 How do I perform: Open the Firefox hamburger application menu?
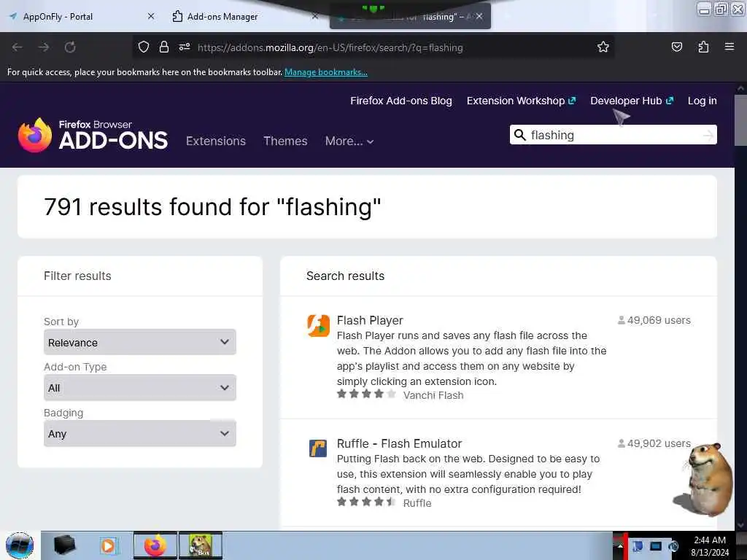[x=729, y=47]
